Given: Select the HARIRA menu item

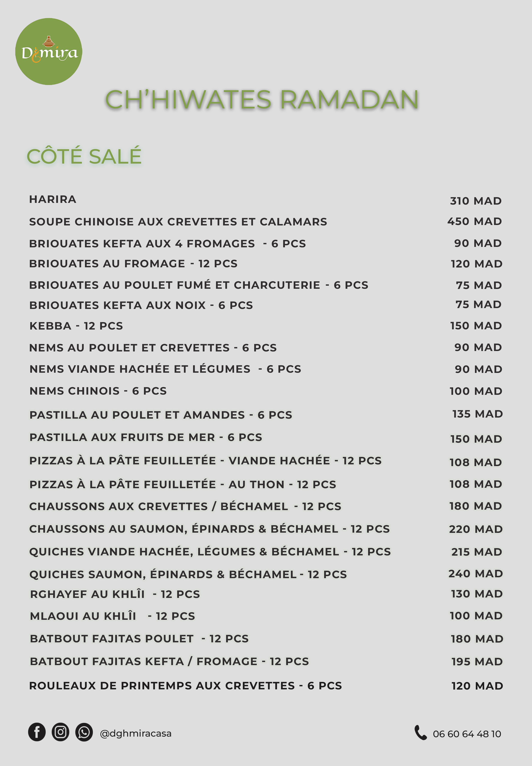Looking at the screenshot, I should (x=53, y=199).
